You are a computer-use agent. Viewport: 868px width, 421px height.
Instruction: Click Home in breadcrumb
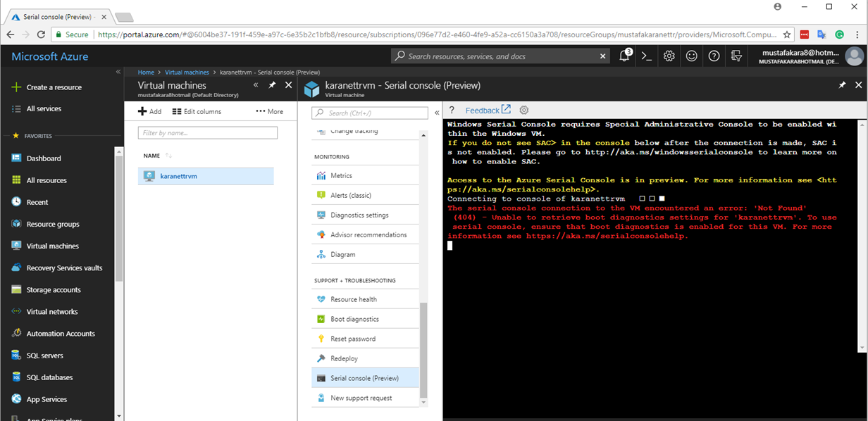click(x=146, y=72)
